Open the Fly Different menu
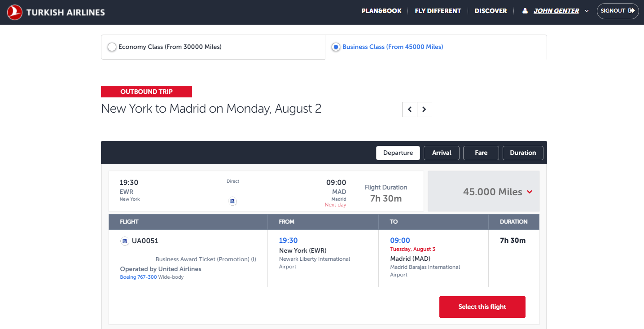Screen dimensions: 644x329 438,11
